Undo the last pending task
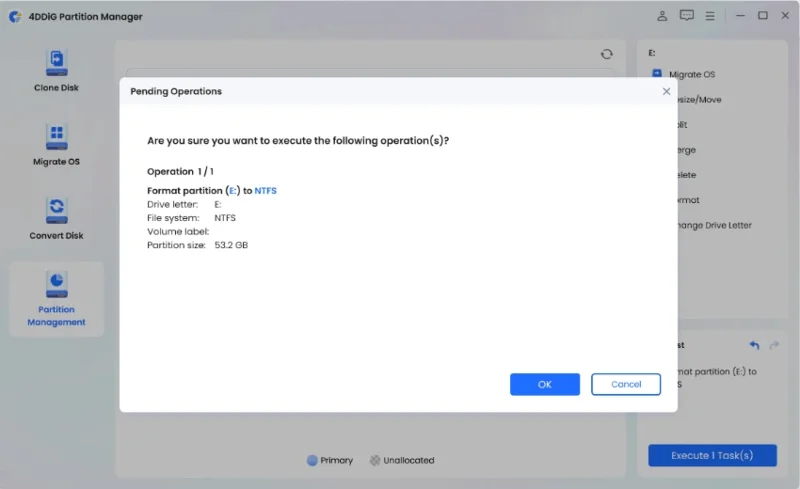 coord(754,346)
